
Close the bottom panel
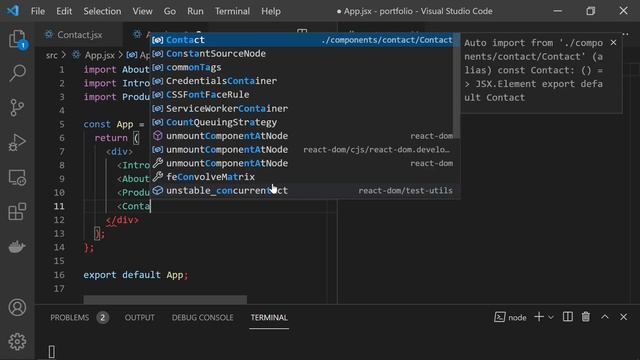pos(623,317)
